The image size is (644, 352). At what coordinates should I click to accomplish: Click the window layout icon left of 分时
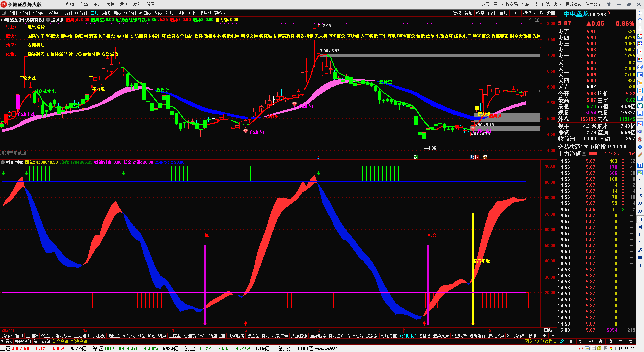[x=4, y=13]
